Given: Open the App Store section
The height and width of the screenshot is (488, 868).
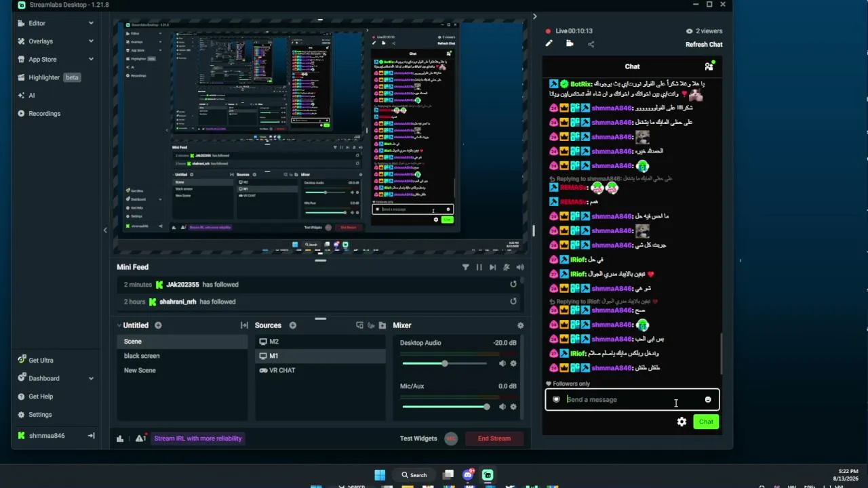Looking at the screenshot, I should tap(42, 60).
